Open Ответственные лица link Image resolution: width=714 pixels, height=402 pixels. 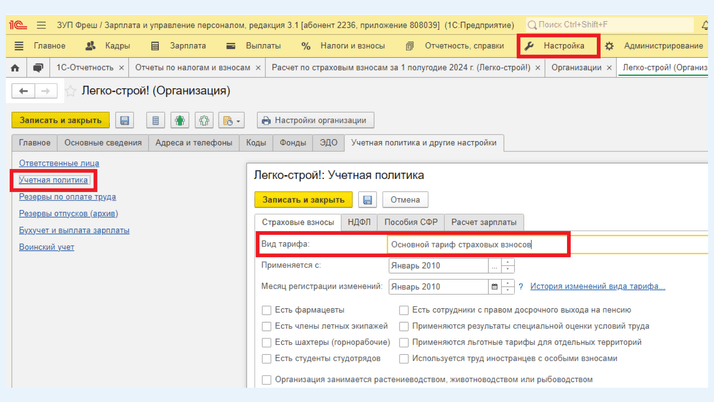coord(59,163)
